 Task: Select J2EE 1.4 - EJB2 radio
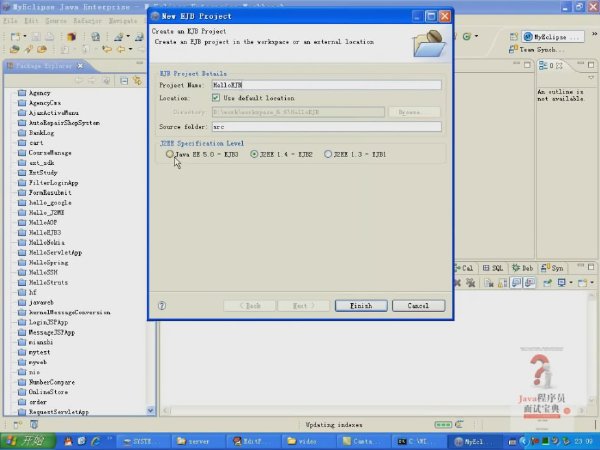pyautogui.click(x=254, y=154)
